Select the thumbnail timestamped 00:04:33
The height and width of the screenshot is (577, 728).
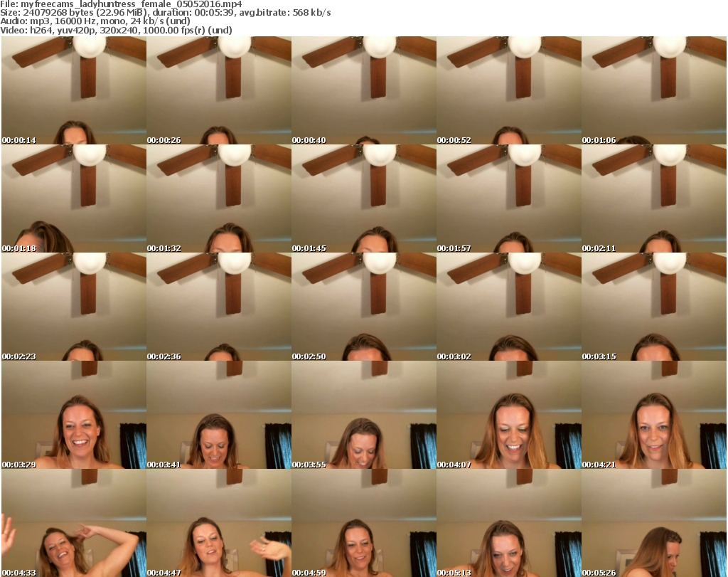[74, 523]
